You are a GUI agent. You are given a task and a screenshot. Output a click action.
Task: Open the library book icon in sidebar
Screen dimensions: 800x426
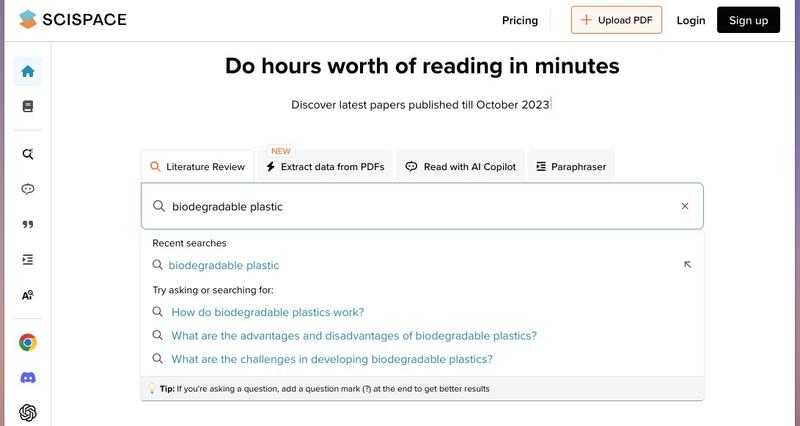pos(28,106)
